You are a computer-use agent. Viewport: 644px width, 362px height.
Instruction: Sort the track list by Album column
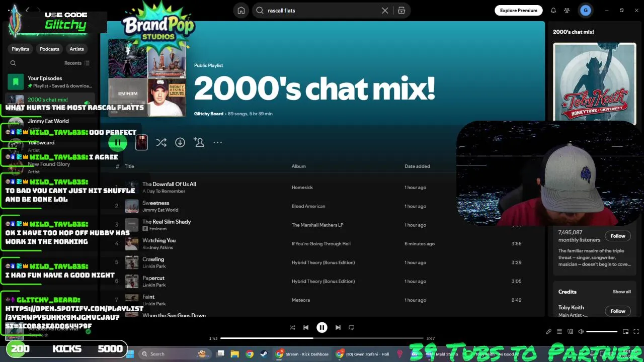coord(299,166)
